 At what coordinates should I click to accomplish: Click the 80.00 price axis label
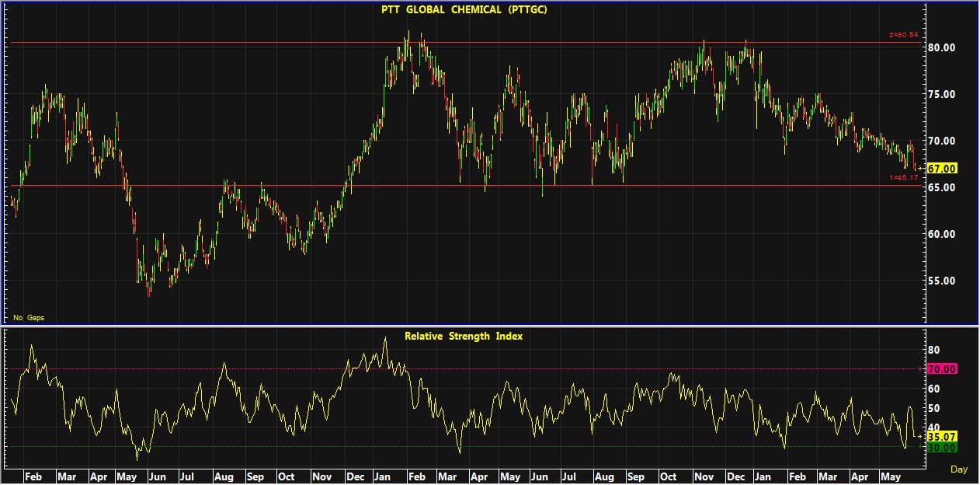[942, 47]
